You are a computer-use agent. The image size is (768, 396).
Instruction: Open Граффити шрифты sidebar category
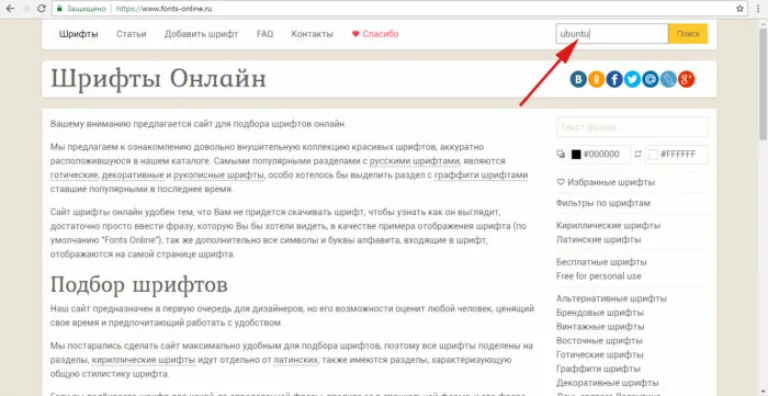coord(599,369)
